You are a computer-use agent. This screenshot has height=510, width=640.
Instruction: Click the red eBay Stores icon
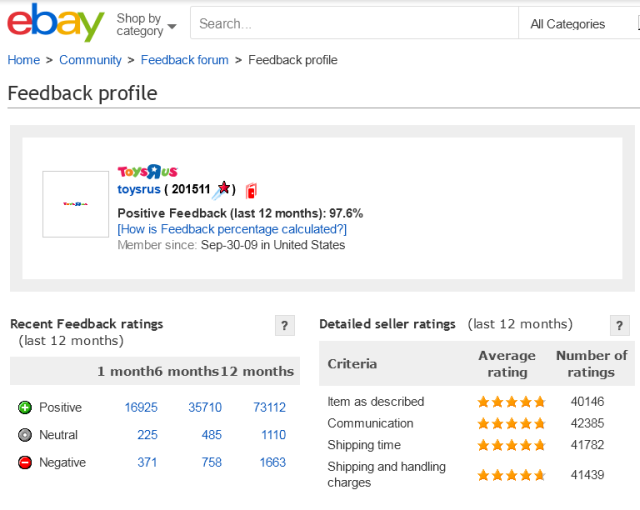251,190
